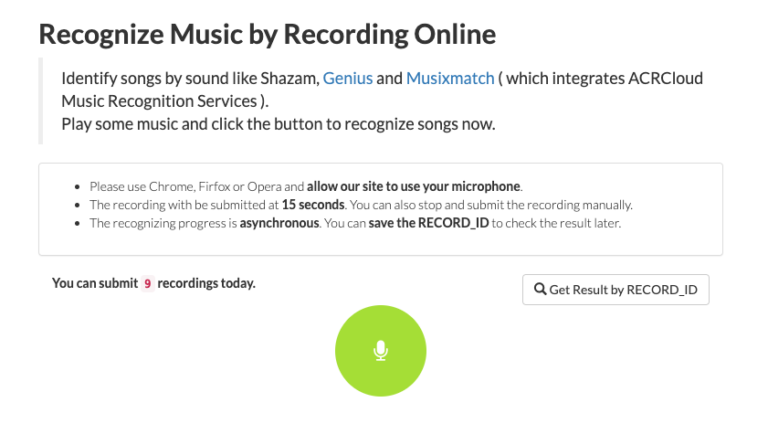Click "You can submit" recordings today text
Screen dimensions: 768x434
pos(95,284)
